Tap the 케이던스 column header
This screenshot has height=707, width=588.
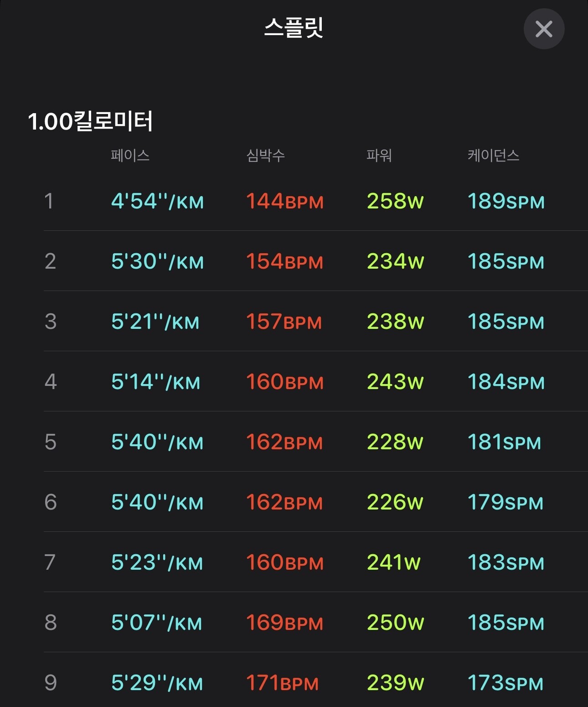coord(493,156)
